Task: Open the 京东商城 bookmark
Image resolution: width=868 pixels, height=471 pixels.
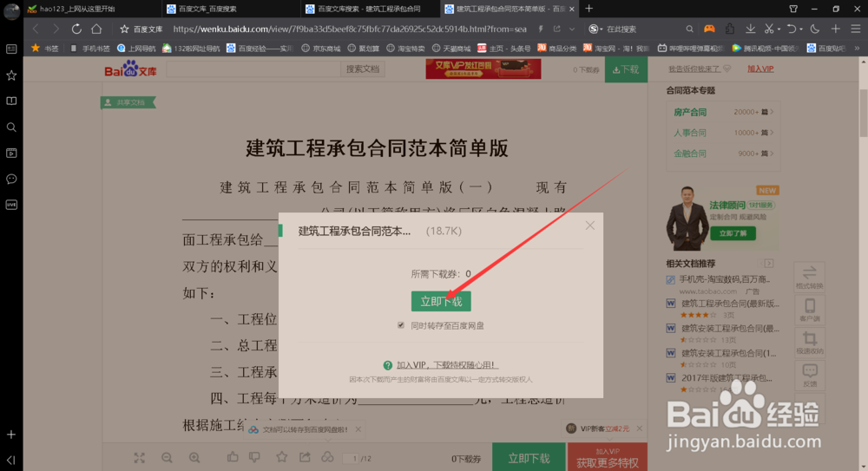Action: pos(321,49)
